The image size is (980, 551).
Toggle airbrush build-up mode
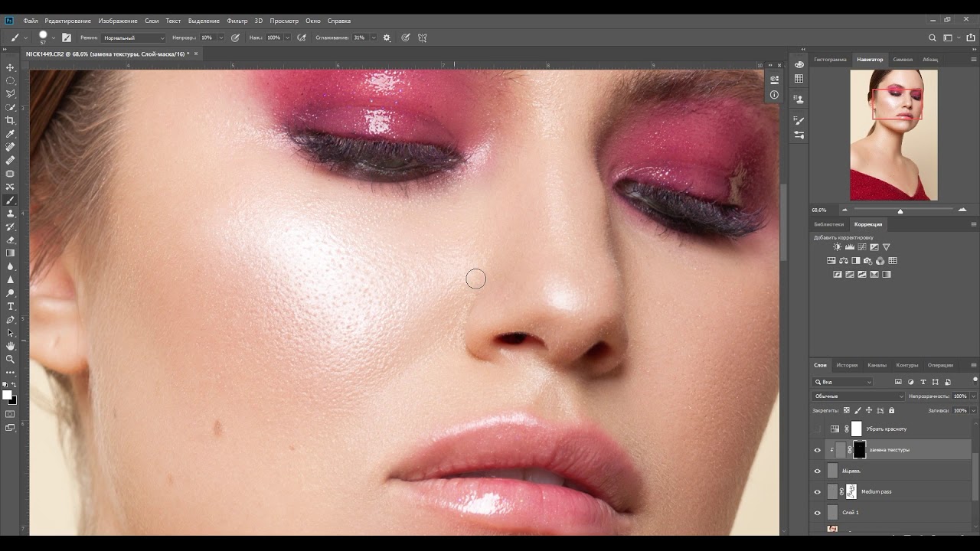tap(302, 37)
